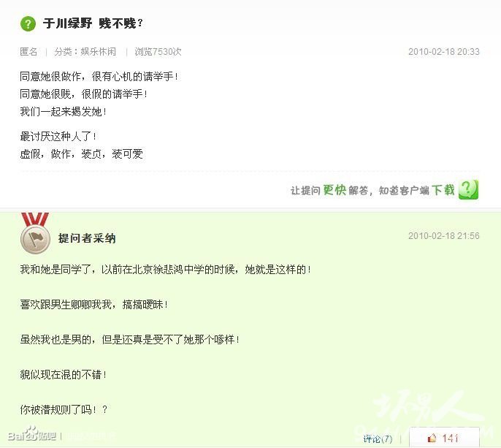501x448 pixels.
Task: Click the answer timestamp 2010-02-18 21:56
Action: (x=444, y=235)
